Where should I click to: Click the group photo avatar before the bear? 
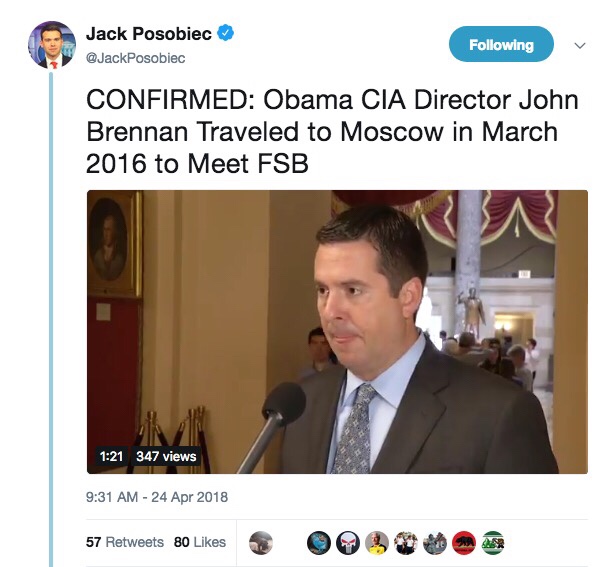point(435,541)
